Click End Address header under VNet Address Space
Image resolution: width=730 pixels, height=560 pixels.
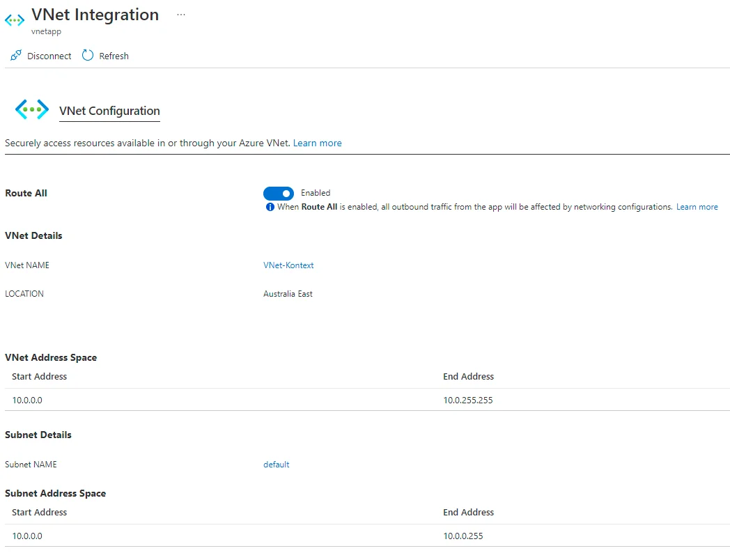(468, 377)
